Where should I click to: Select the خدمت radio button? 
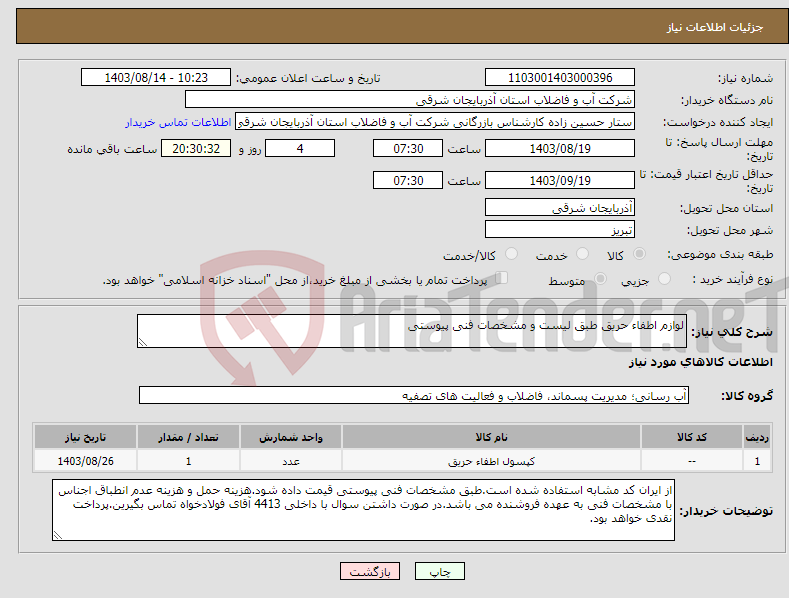click(582, 254)
